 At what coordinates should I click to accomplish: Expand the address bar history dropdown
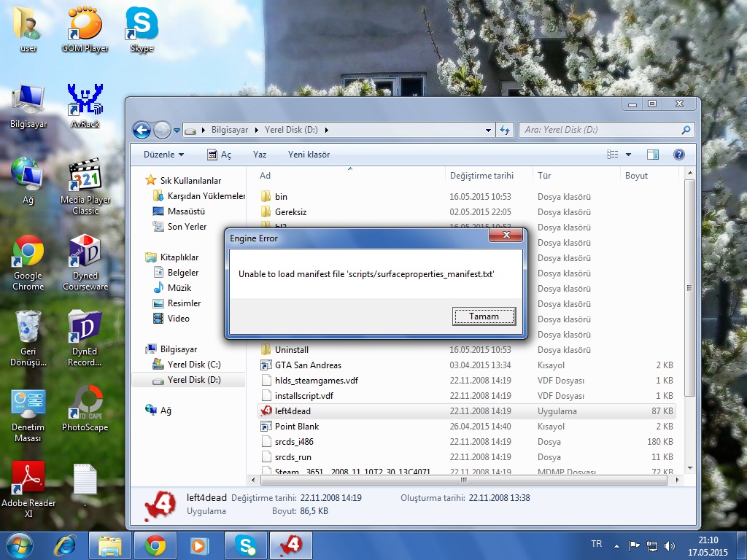click(488, 130)
